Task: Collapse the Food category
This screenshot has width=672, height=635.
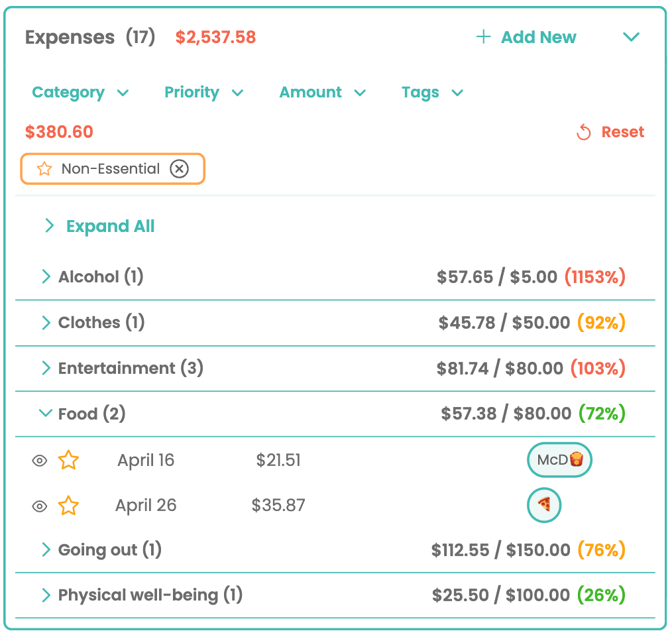Action: [x=44, y=413]
